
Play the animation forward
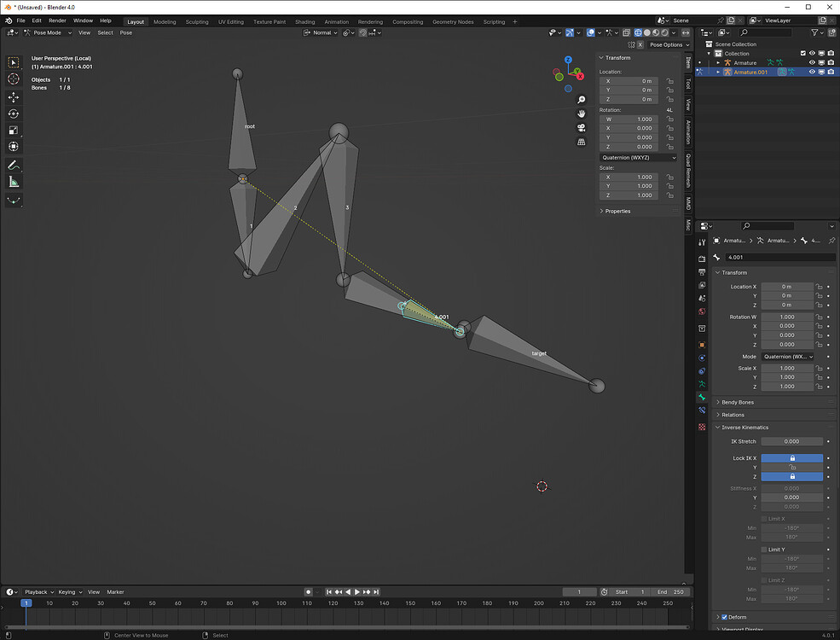[x=357, y=591]
